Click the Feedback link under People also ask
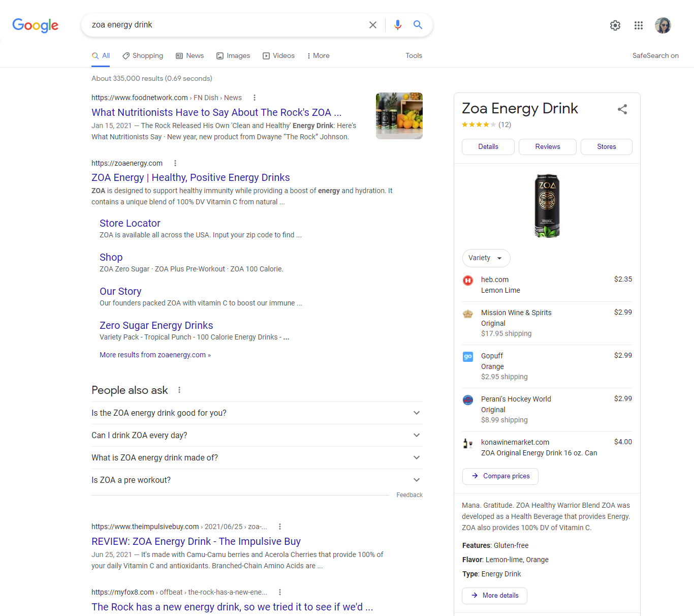The image size is (694, 616). (x=409, y=495)
